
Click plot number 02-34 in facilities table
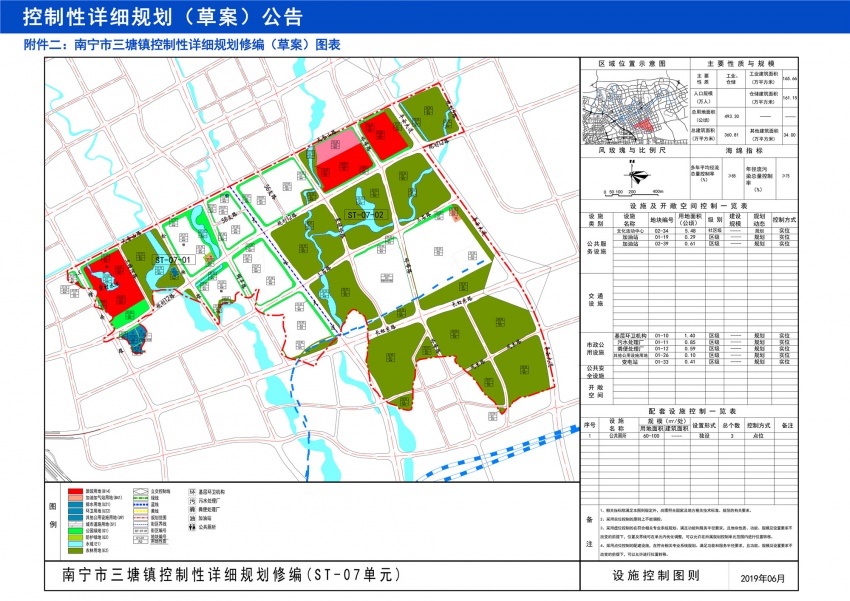661,231
